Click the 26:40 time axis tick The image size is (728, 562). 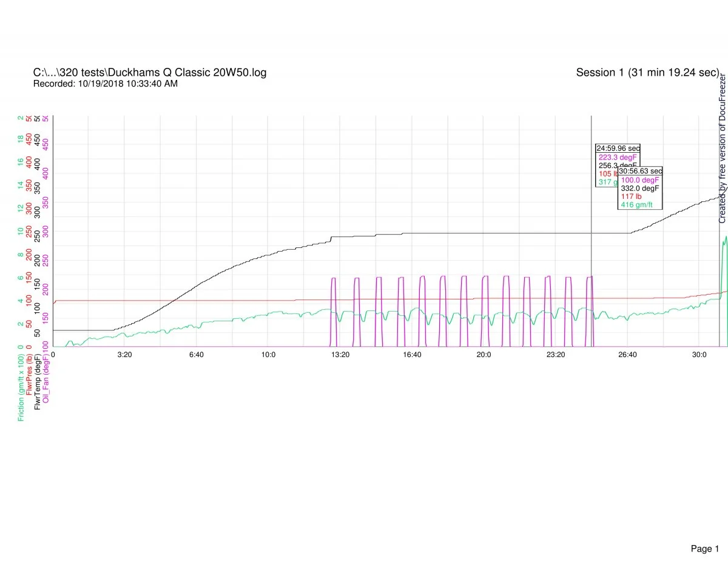(627, 354)
